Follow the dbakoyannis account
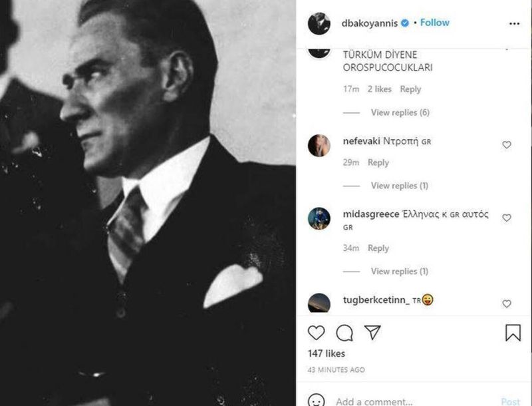532x406 pixels. coord(435,23)
